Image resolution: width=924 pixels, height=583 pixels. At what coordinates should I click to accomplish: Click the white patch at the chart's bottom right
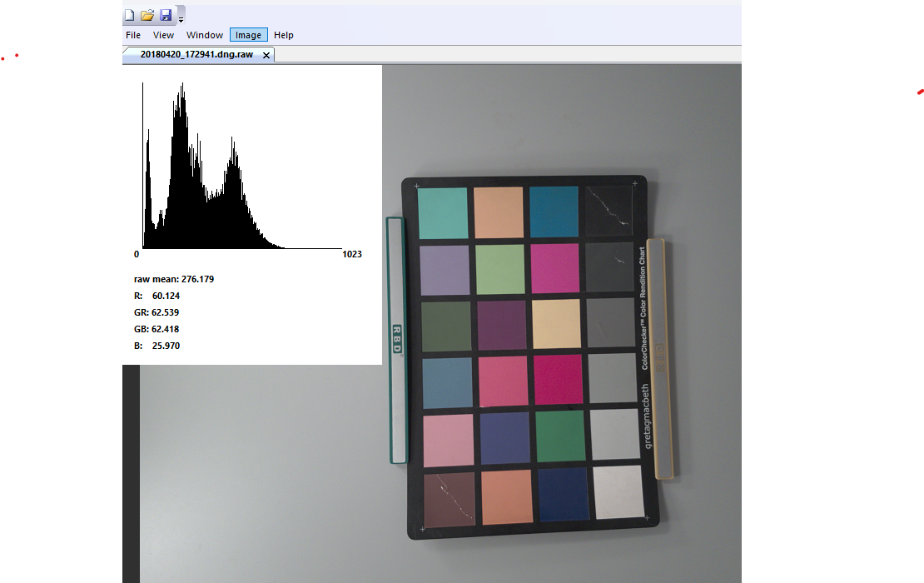pos(618,492)
